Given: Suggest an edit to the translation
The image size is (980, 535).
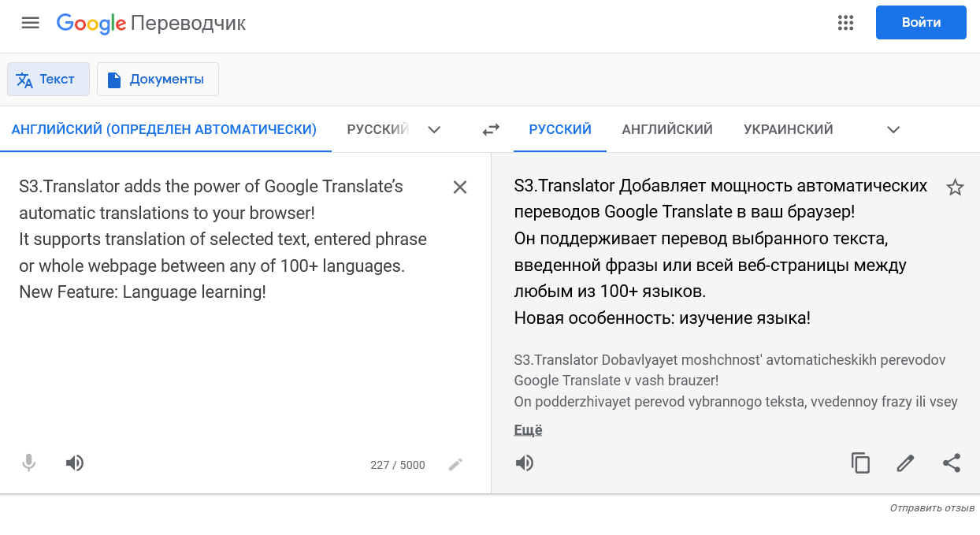Looking at the screenshot, I should (x=906, y=463).
